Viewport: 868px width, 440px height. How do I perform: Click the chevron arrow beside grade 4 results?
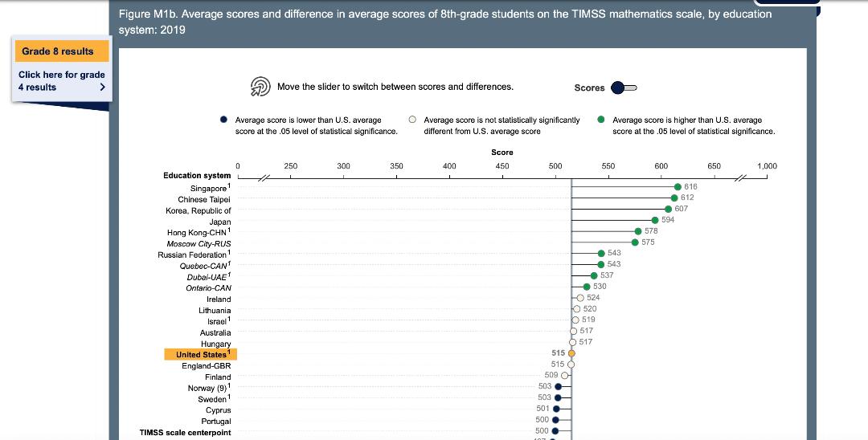click(102, 88)
